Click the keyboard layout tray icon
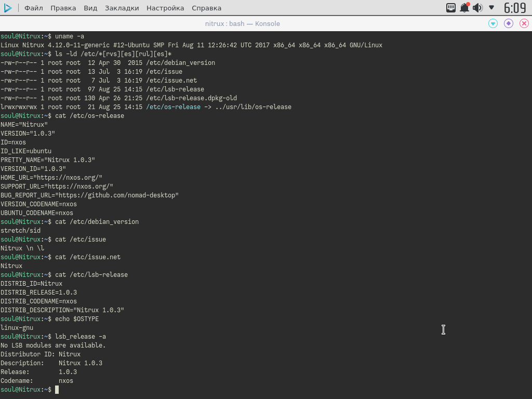This screenshot has width=532, height=399. 450,7
